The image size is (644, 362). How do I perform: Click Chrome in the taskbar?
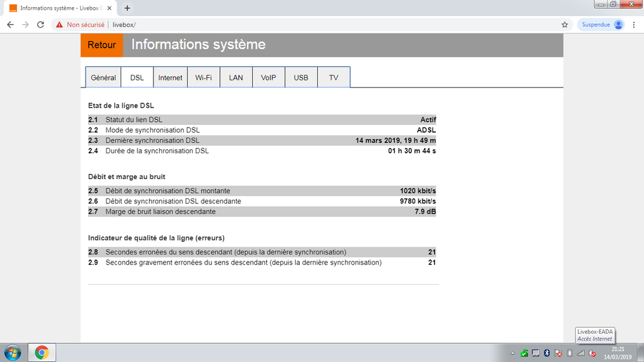coord(42,352)
